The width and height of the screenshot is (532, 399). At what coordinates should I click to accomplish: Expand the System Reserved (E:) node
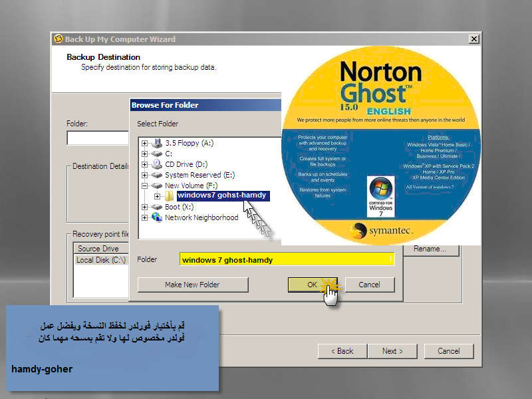(x=144, y=175)
